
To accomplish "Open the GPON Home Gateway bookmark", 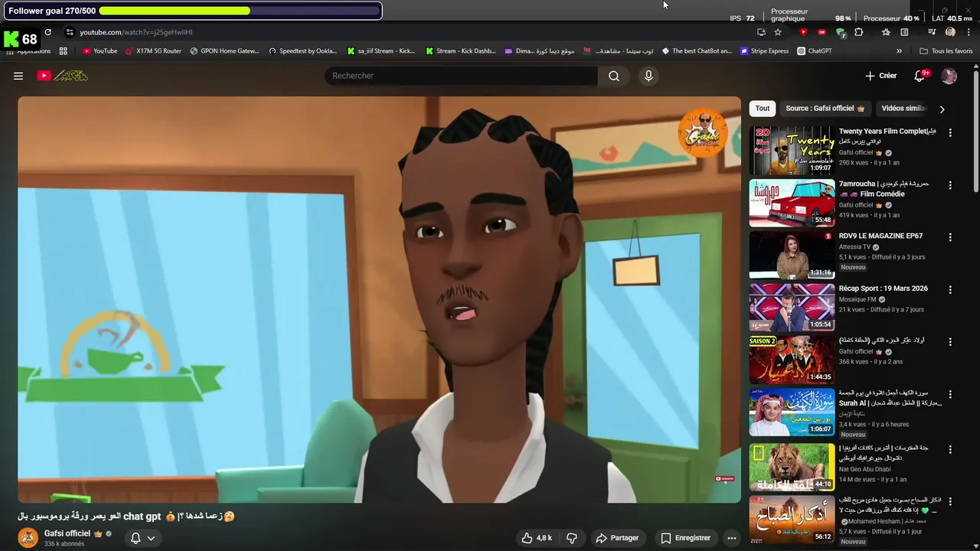I will [224, 51].
